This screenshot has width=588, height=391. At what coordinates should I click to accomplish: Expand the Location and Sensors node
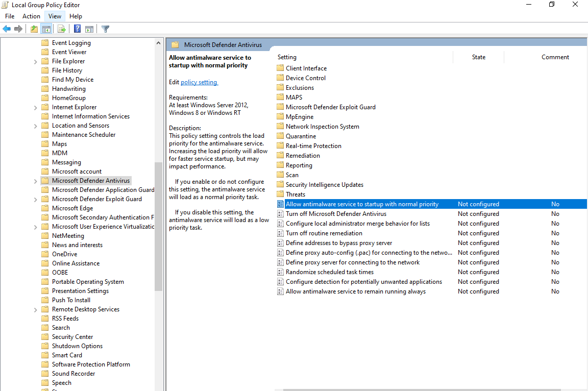point(35,125)
